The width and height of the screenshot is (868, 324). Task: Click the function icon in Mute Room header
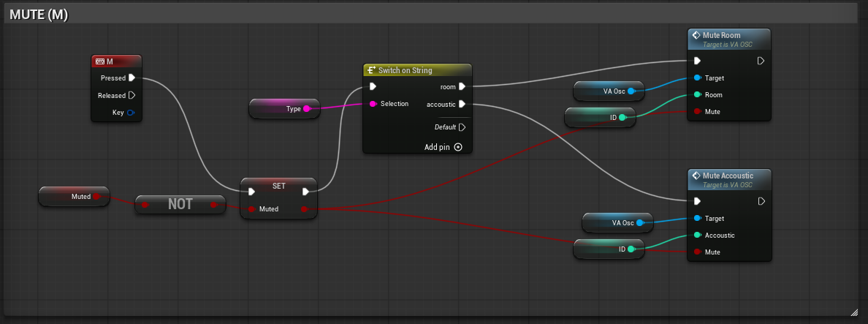click(696, 35)
